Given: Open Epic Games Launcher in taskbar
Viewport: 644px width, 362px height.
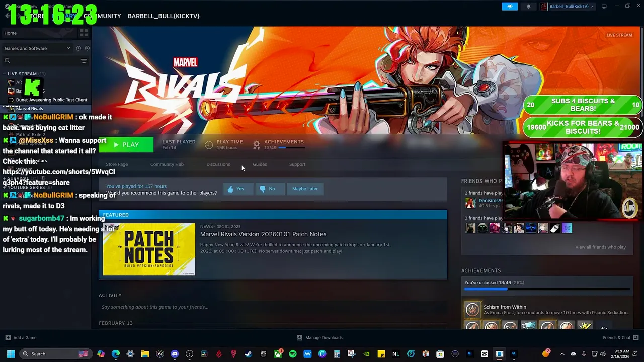Looking at the screenshot, I should coord(263,354).
